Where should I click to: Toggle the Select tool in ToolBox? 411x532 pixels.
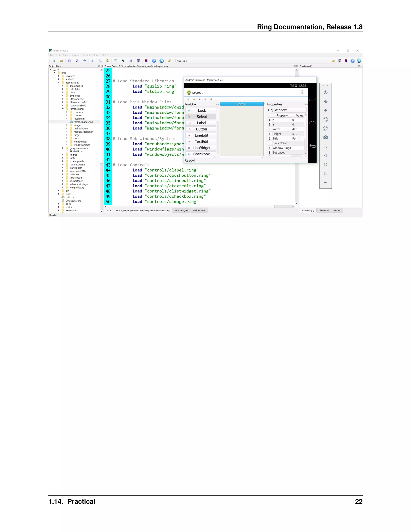[201, 117]
